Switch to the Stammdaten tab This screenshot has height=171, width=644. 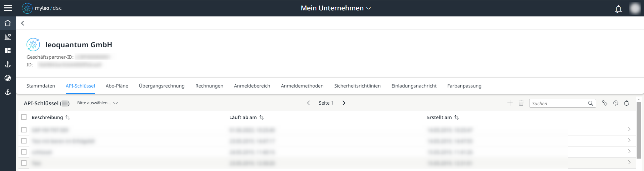[x=41, y=86]
